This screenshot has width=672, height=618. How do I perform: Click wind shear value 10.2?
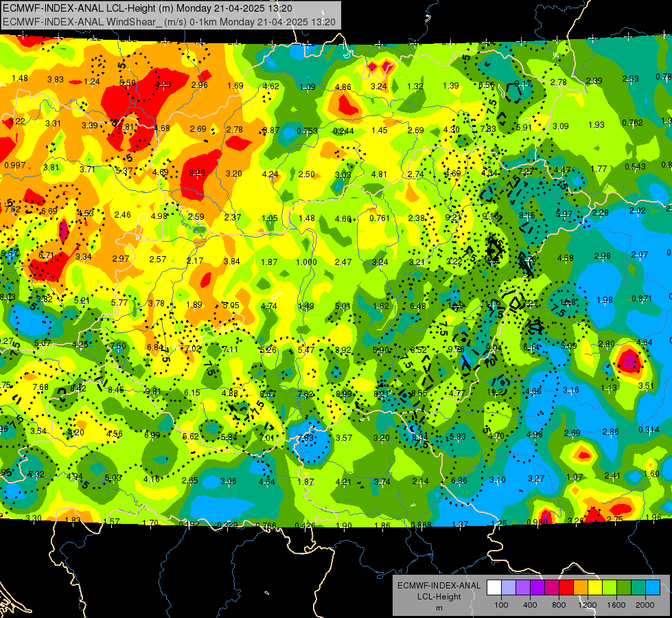point(495,392)
